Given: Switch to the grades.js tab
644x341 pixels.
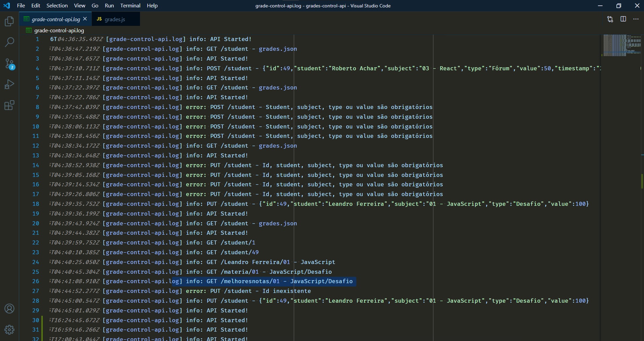Looking at the screenshot, I should point(115,19).
